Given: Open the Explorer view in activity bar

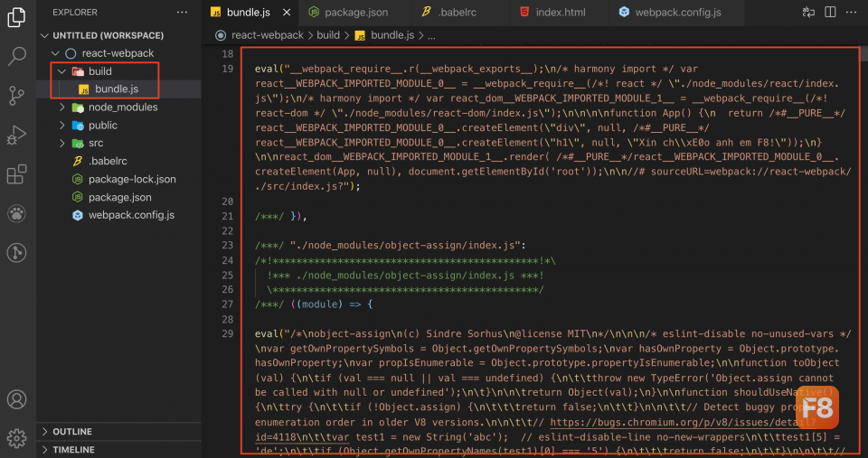Looking at the screenshot, I should [16, 17].
